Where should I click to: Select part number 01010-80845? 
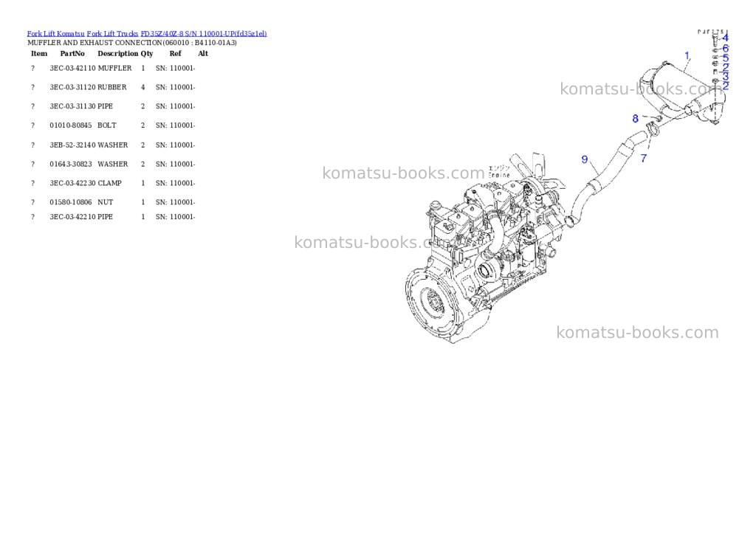70,125
